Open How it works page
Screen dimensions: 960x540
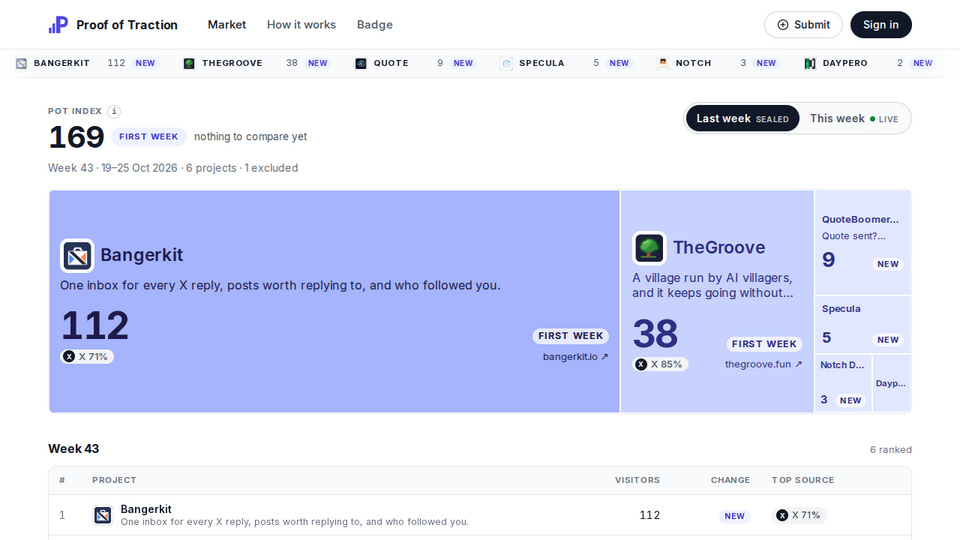[x=301, y=24]
